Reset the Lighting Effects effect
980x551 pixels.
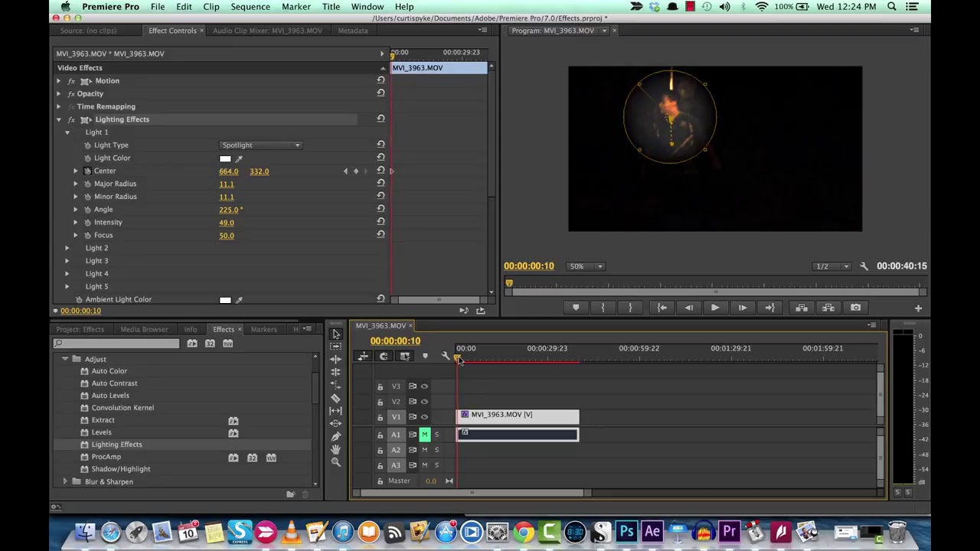tap(381, 119)
